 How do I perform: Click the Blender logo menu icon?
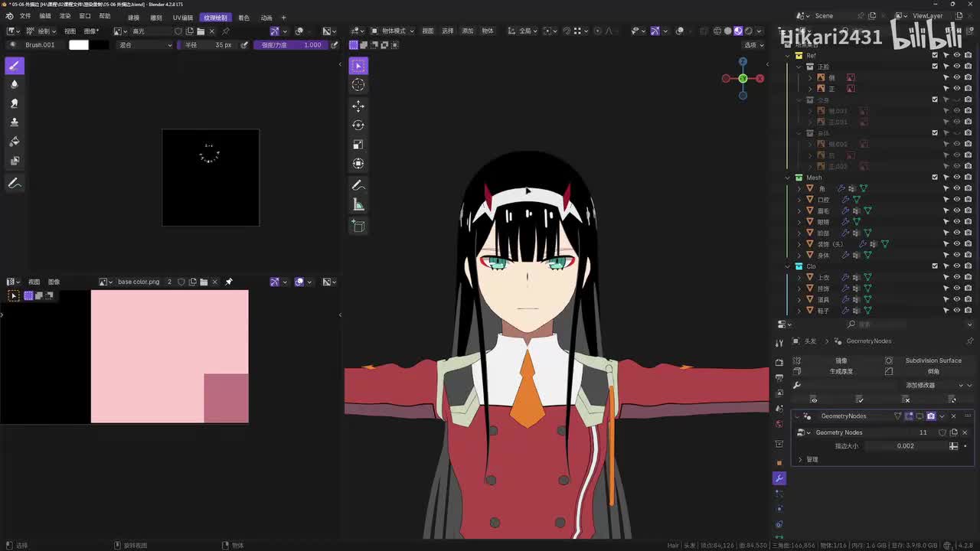click(x=9, y=17)
